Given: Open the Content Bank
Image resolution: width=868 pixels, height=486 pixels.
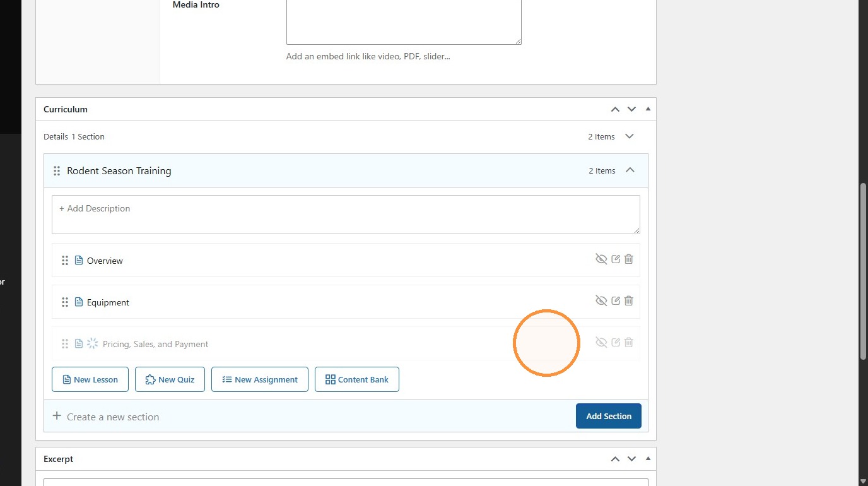Looking at the screenshot, I should pyautogui.click(x=357, y=379).
